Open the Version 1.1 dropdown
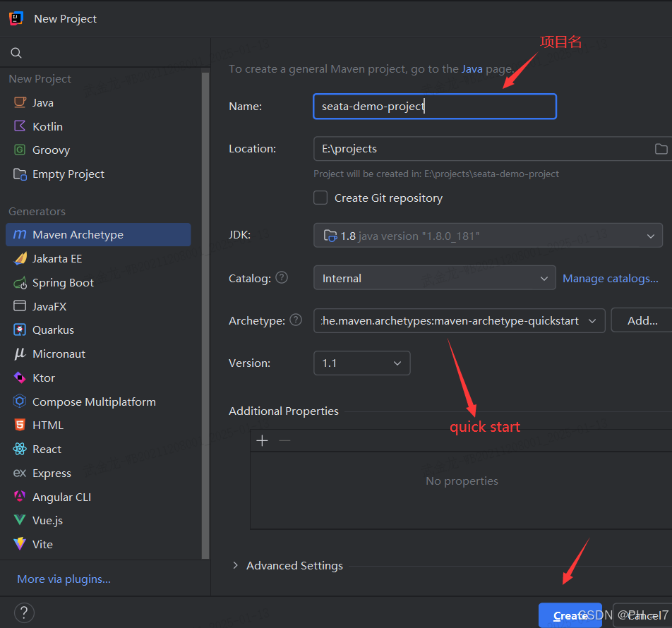Image resolution: width=672 pixels, height=628 pixels. (x=361, y=363)
